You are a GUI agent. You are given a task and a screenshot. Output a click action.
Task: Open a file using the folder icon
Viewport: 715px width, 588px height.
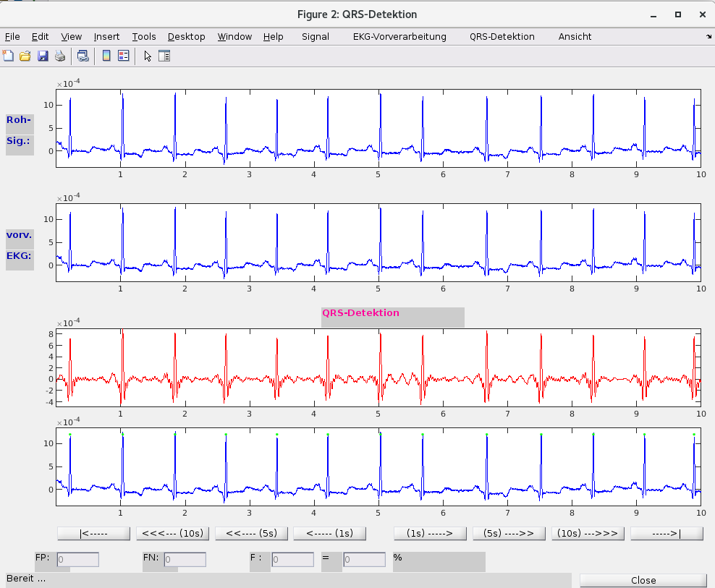click(x=25, y=56)
